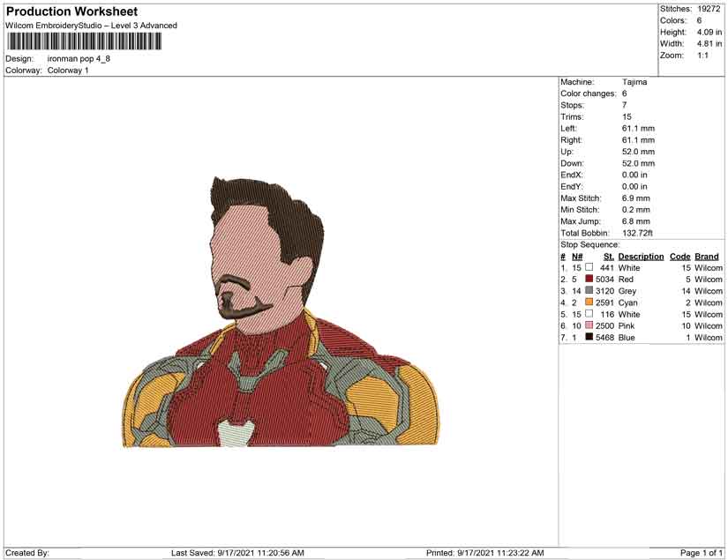728x560 pixels.
Task: Click the total bobbin value '132.72ft'
Action: [x=637, y=233]
